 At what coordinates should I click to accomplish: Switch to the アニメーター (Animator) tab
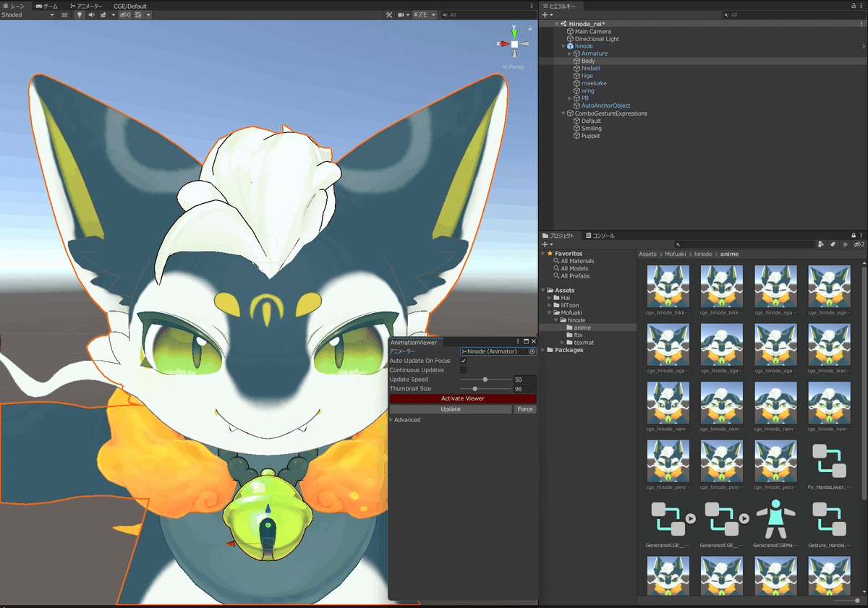(x=86, y=6)
